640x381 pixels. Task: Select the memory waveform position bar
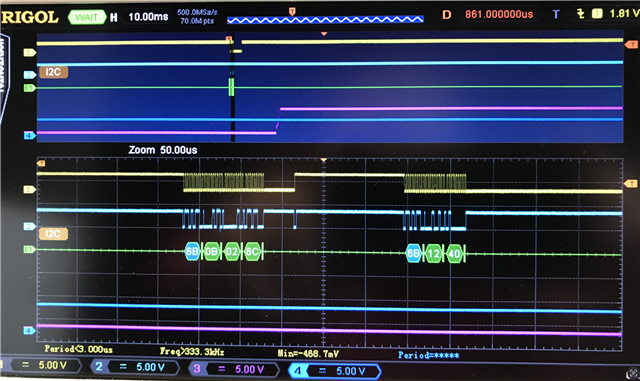[325, 19]
